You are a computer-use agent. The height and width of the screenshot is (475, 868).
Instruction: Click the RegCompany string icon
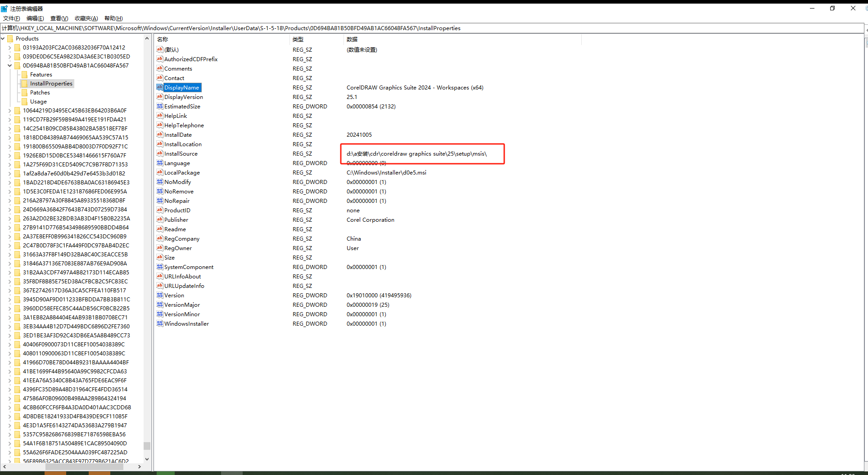[159, 238]
